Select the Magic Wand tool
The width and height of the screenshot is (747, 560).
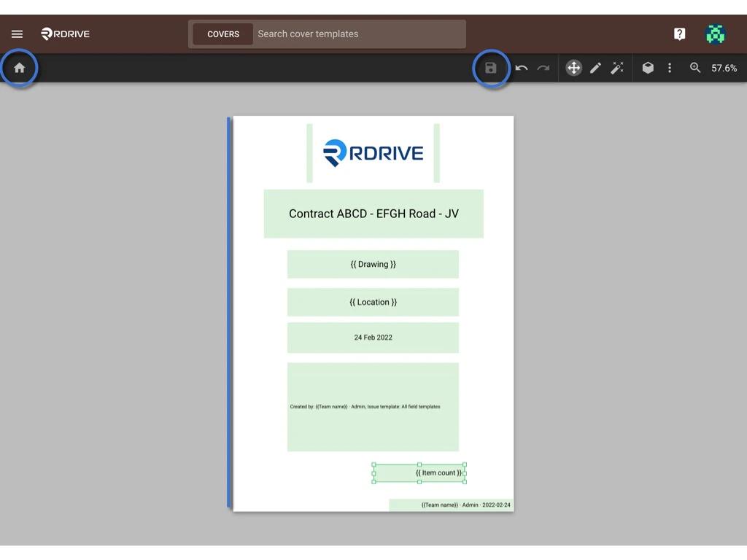pos(617,68)
